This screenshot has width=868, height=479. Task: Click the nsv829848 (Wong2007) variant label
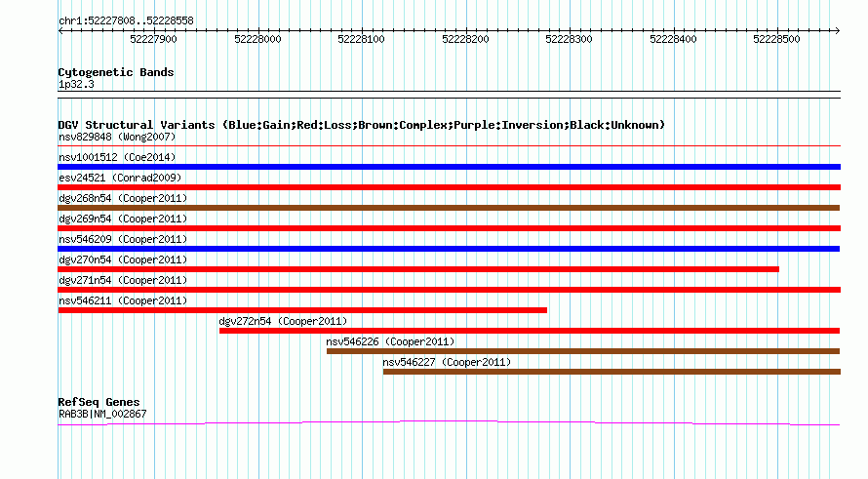point(117,137)
